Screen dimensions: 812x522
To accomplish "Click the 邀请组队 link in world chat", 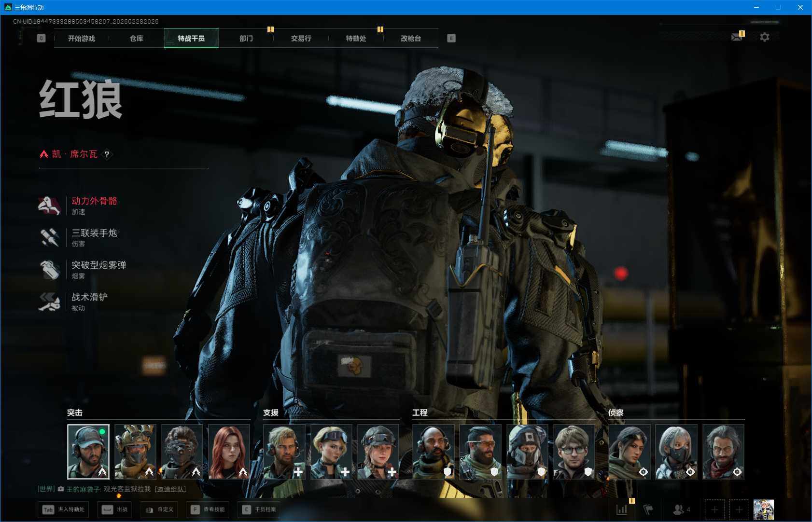I will (x=170, y=489).
